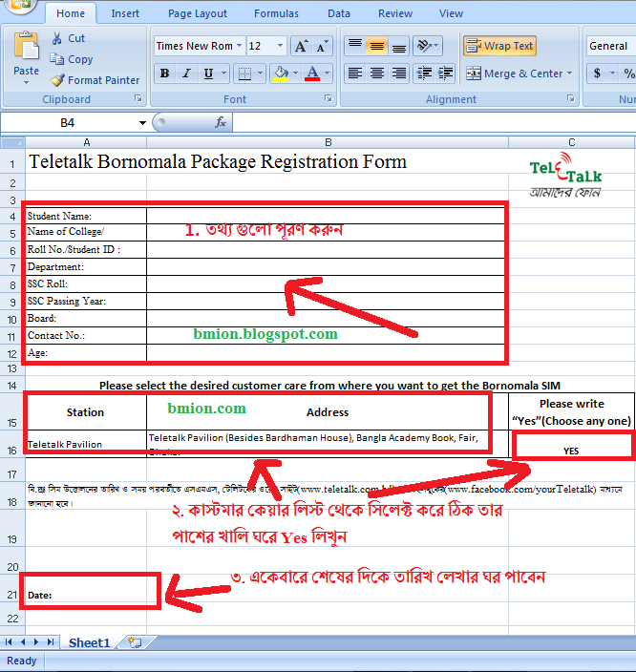Switch to the Insert ribbon tab
This screenshot has width=636, height=672.
coord(125,13)
